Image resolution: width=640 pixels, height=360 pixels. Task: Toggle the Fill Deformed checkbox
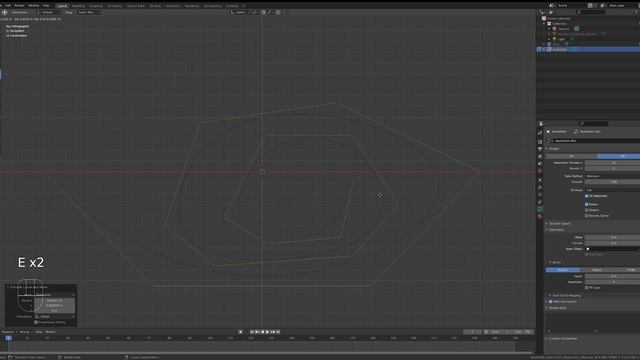587,196
